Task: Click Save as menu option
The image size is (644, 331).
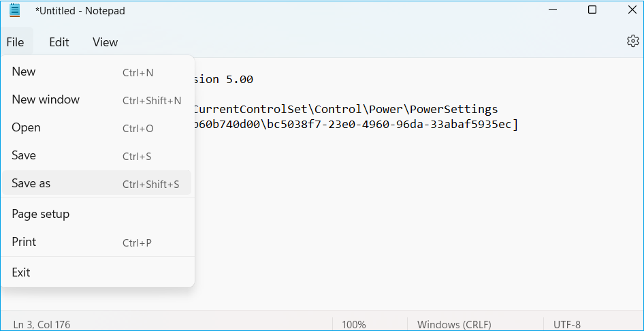Action: pos(97,183)
